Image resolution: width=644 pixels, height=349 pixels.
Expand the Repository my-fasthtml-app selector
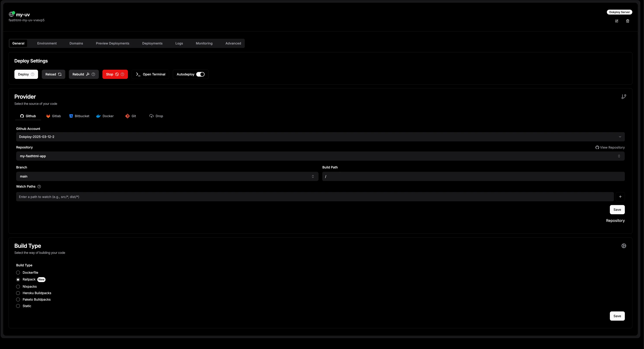tap(320, 156)
